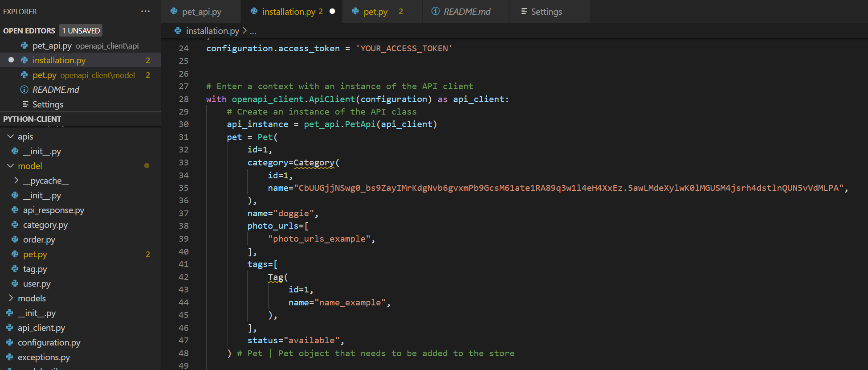868x370 pixels.
Task: Click 'YOUR_ACCESS_TOKEN' string on line 24
Action: (x=404, y=48)
